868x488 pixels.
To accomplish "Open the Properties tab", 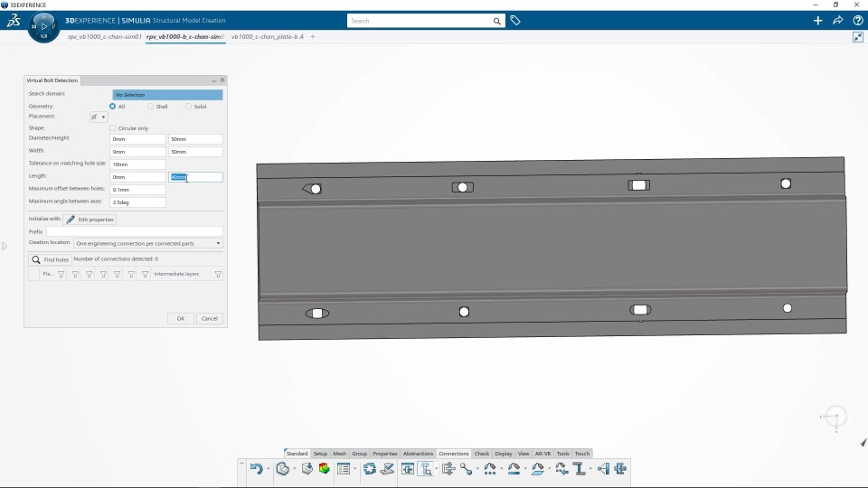I will point(385,453).
